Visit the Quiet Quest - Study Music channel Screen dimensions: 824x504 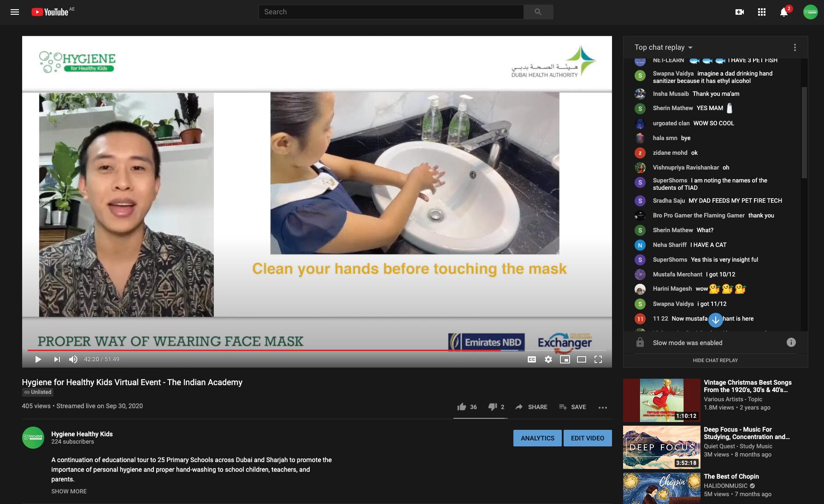pyautogui.click(x=738, y=446)
